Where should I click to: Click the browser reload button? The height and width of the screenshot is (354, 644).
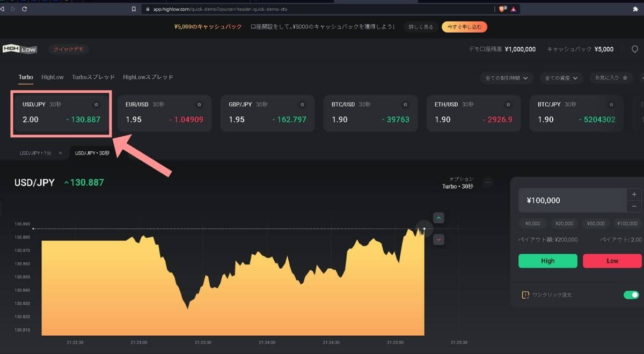tap(25, 9)
